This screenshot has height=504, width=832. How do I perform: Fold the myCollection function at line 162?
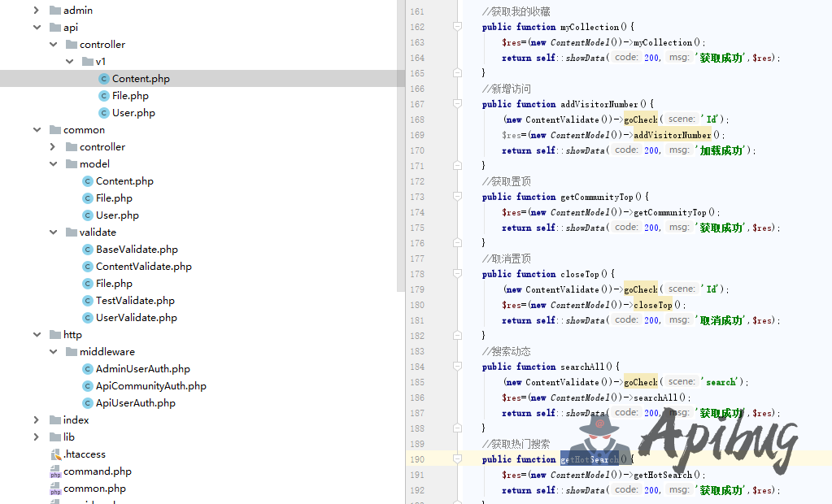tap(457, 27)
